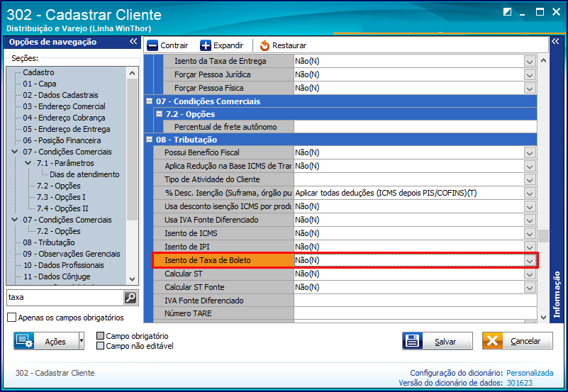This screenshot has width=568, height=392.
Task: Select 10 - Dados Profissionais section
Action: [63, 265]
